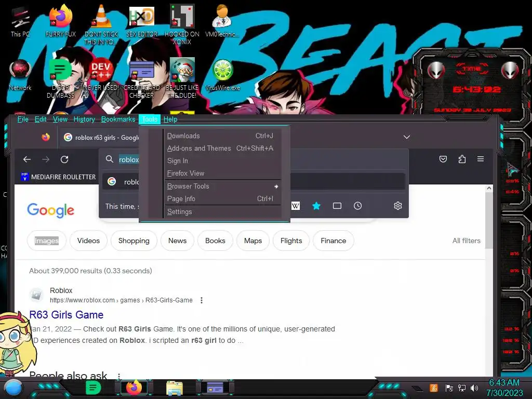Filter results by Flights
The width and height of the screenshot is (532, 399).
[x=291, y=241]
